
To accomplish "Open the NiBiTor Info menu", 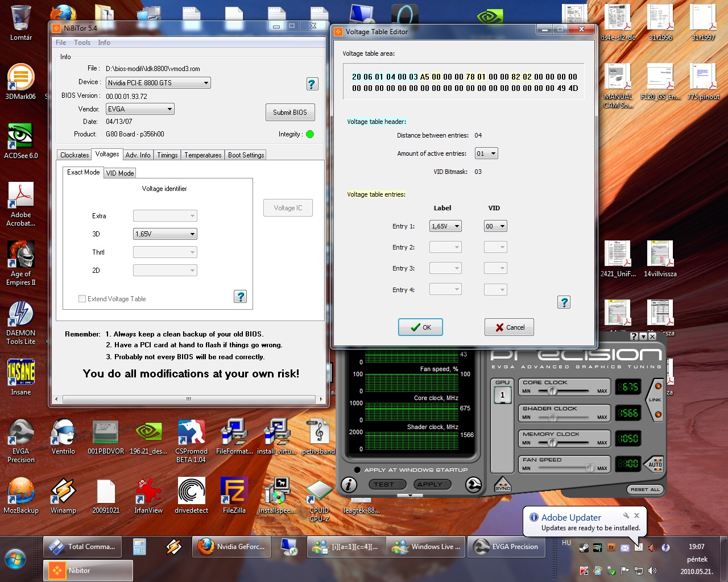I will click(x=104, y=43).
